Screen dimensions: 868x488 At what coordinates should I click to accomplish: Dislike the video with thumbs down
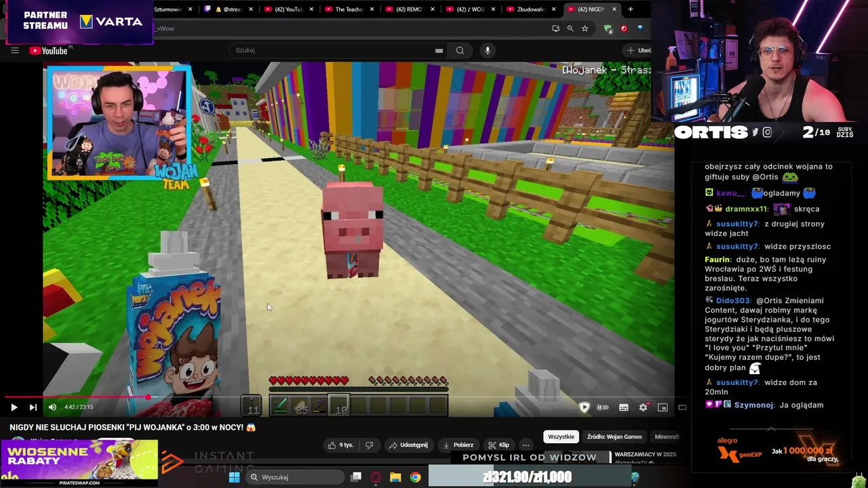click(x=369, y=445)
